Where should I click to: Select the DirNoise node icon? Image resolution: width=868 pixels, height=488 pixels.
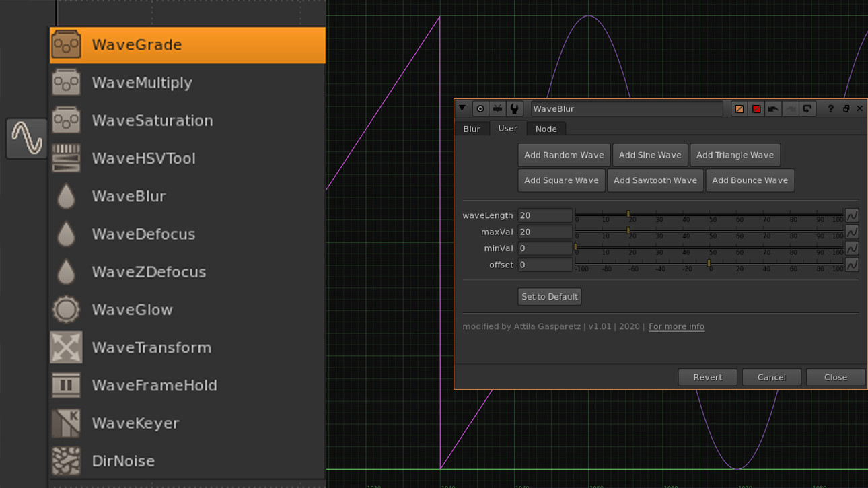(66, 460)
